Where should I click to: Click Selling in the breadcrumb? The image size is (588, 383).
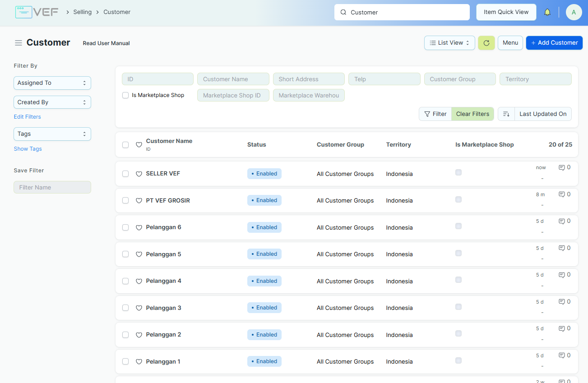pos(82,12)
